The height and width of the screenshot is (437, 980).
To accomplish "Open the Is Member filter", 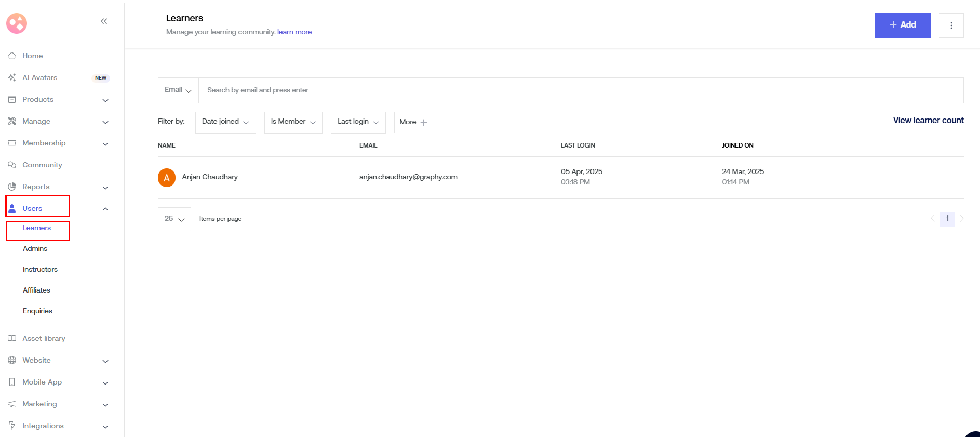I will 293,122.
